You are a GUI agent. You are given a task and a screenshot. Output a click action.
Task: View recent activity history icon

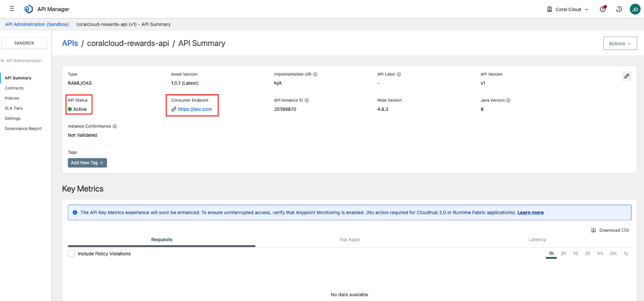(x=619, y=9)
